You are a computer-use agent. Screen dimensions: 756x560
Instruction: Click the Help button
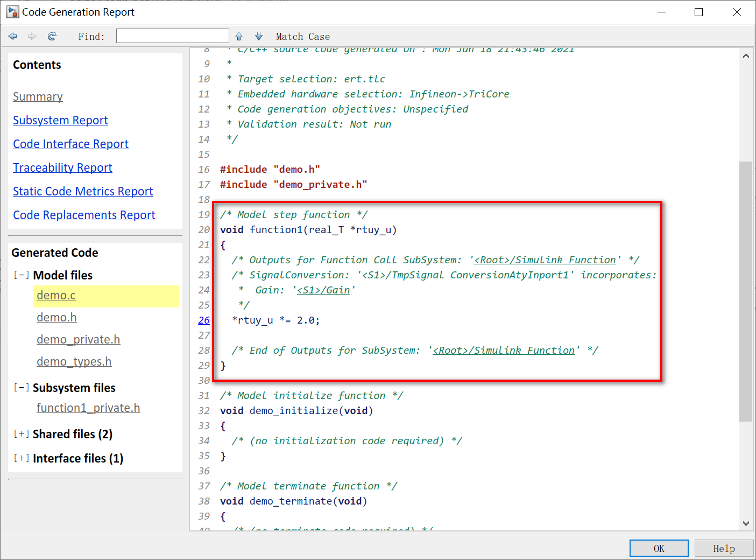point(724,548)
